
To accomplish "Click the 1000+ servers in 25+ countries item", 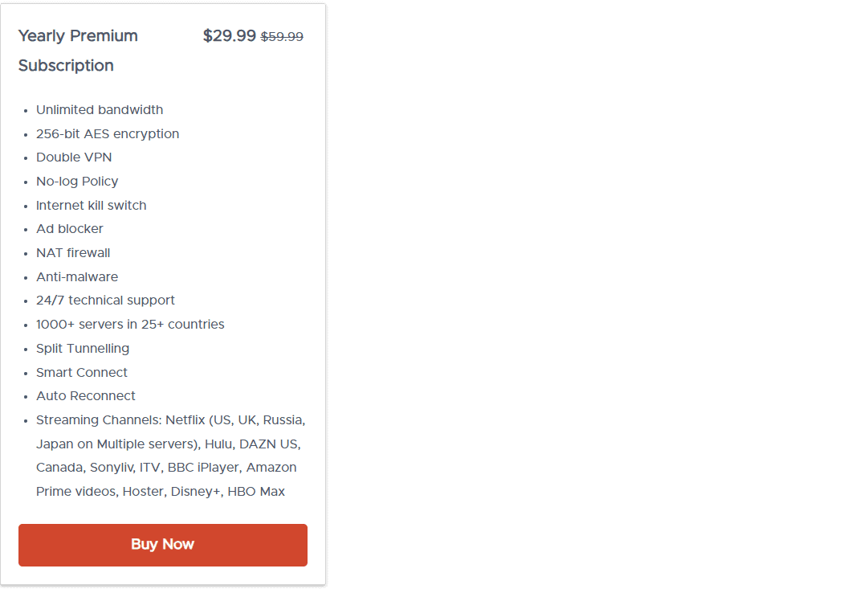I will pos(131,324).
